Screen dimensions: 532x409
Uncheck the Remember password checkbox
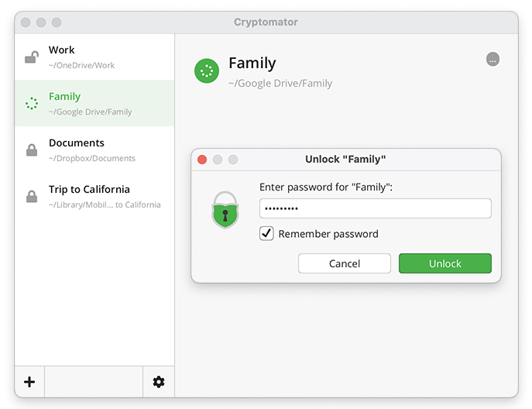tap(266, 233)
